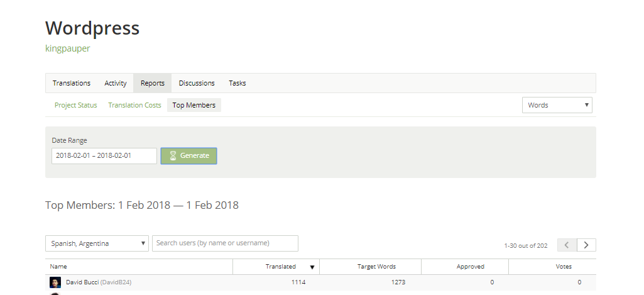The height and width of the screenshot is (295, 644).
Task: Open David Bucci's profile name link
Action: pyautogui.click(x=82, y=282)
